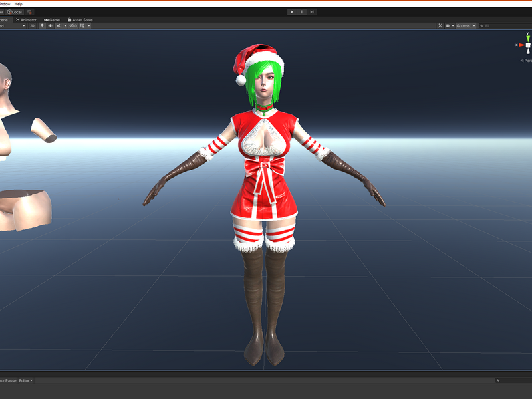Open the Gizmos dropdown arrow
The height and width of the screenshot is (399, 532).
[x=474, y=26]
